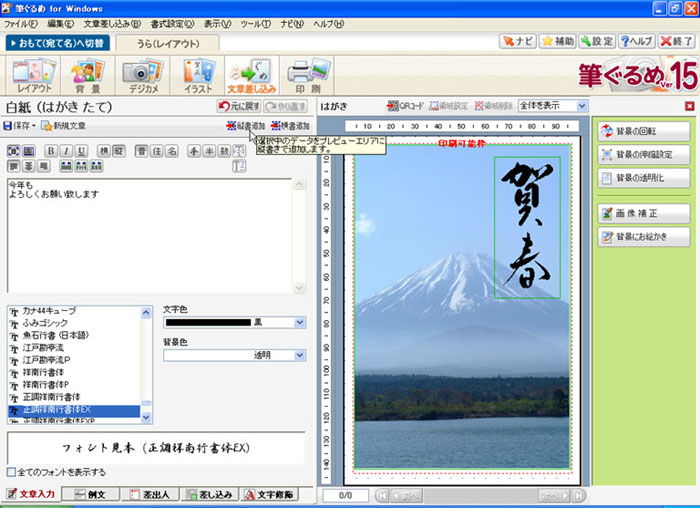Image resolution: width=700 pixels, height=508 pixels.
Task: Select the イラスト (Illustration) toolbar icon
Action: [x=198, y=74]
